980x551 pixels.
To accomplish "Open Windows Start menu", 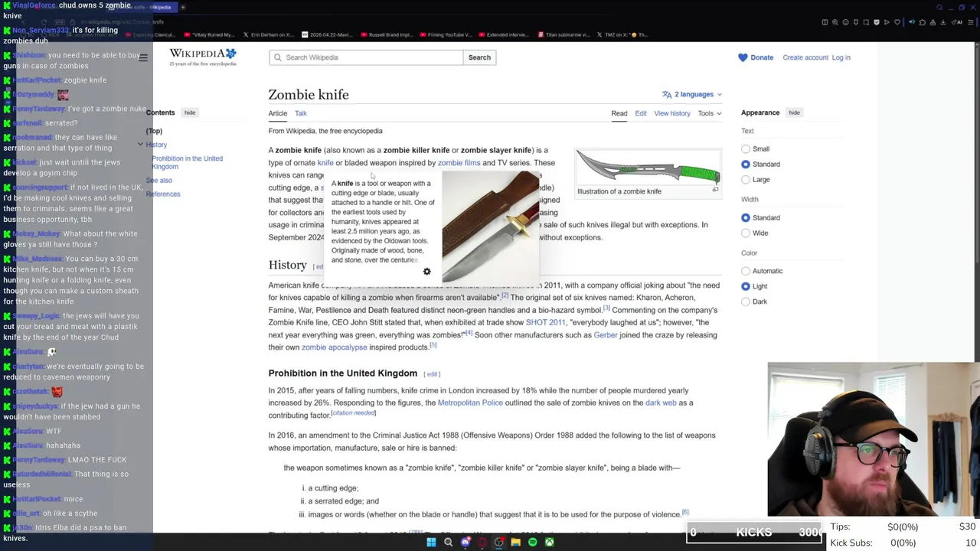I will [431, 543].
